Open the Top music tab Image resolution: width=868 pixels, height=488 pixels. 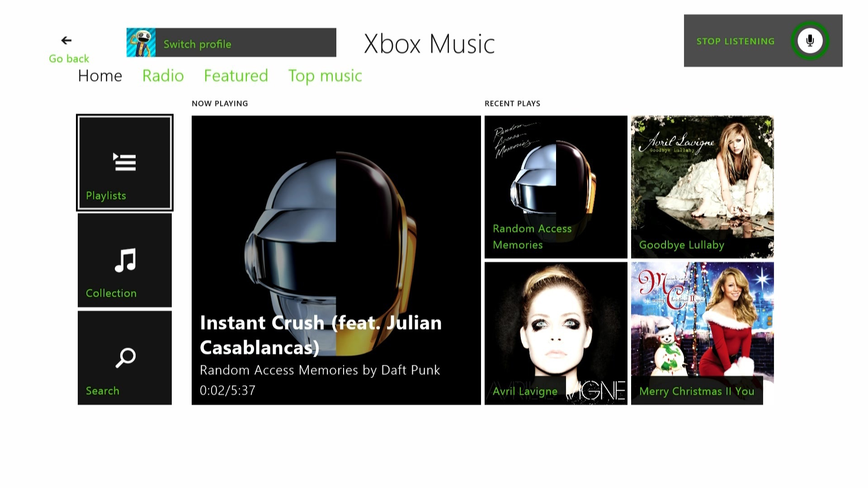[325, 76]
